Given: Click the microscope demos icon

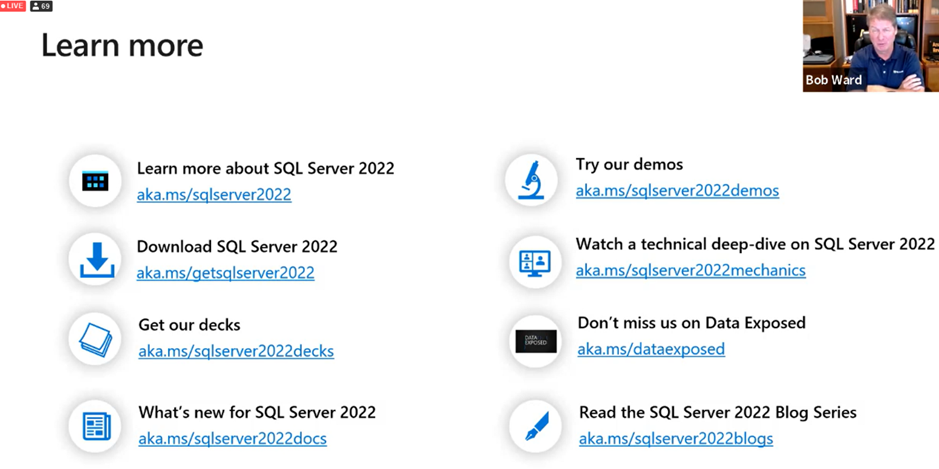Looking at the screenshot, I should pos(531,180).
